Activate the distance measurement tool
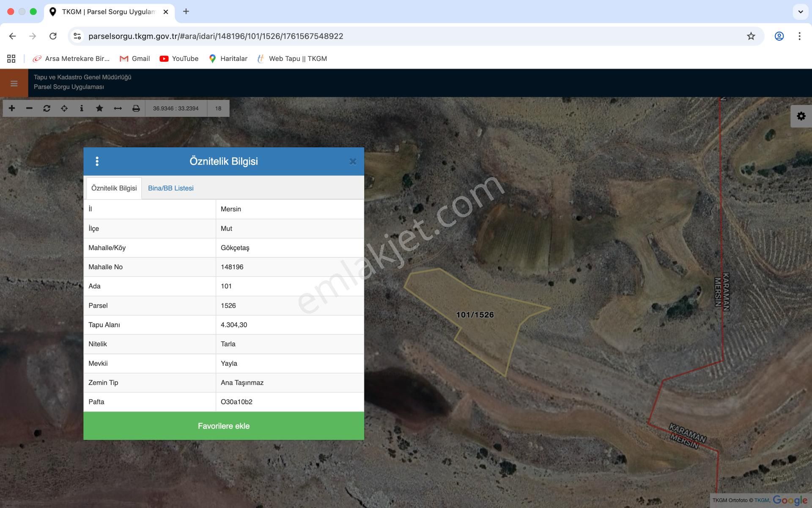Image resolution: width=812 pixels, height=508 pixels. pos(117,108)
